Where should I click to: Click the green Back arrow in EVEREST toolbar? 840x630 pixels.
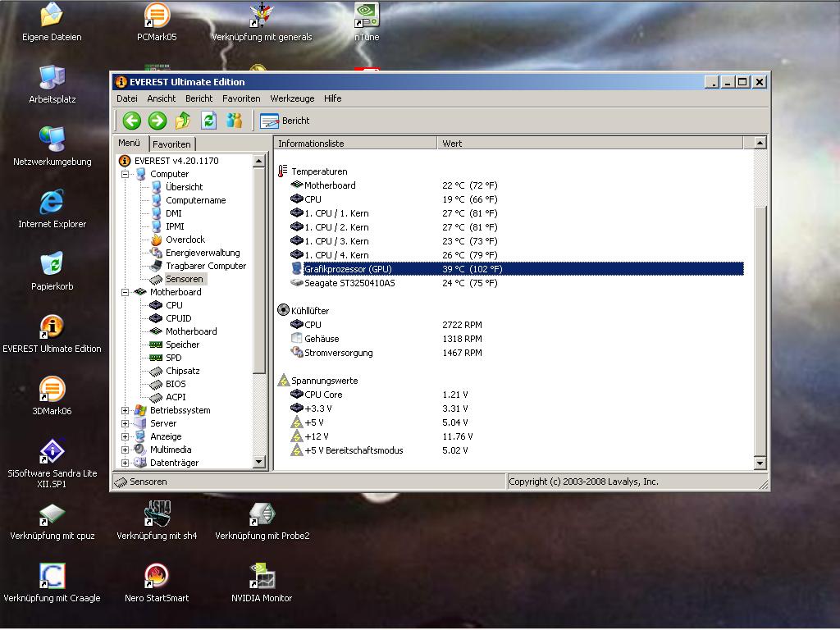(x=132, y=121)
